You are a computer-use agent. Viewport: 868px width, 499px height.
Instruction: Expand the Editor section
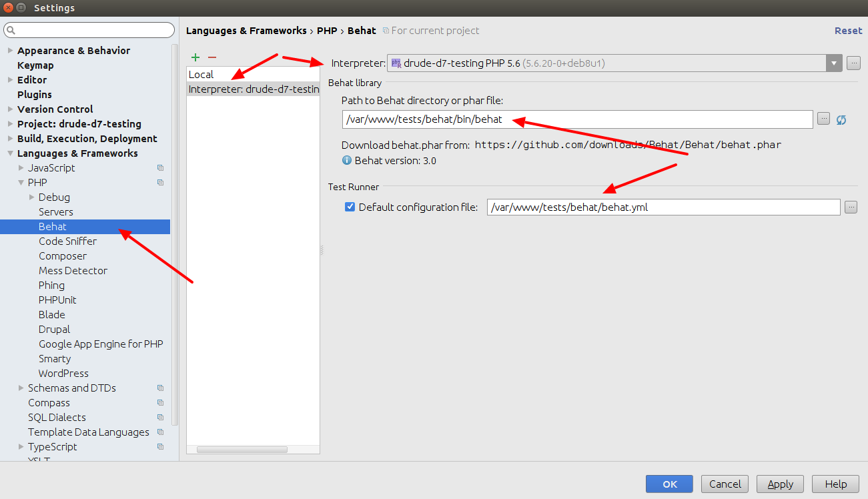point(10,80)
